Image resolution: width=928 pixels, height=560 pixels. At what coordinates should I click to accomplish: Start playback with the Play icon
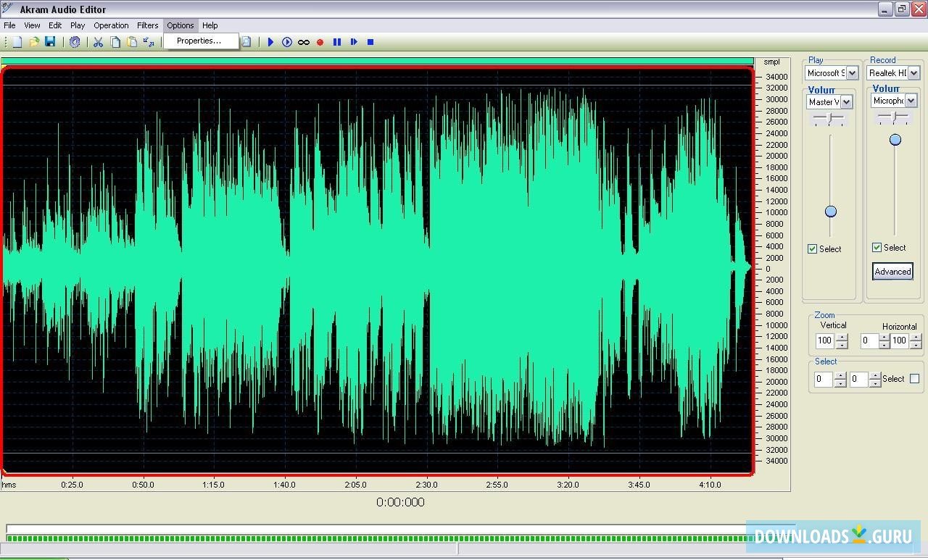point(270,42)
